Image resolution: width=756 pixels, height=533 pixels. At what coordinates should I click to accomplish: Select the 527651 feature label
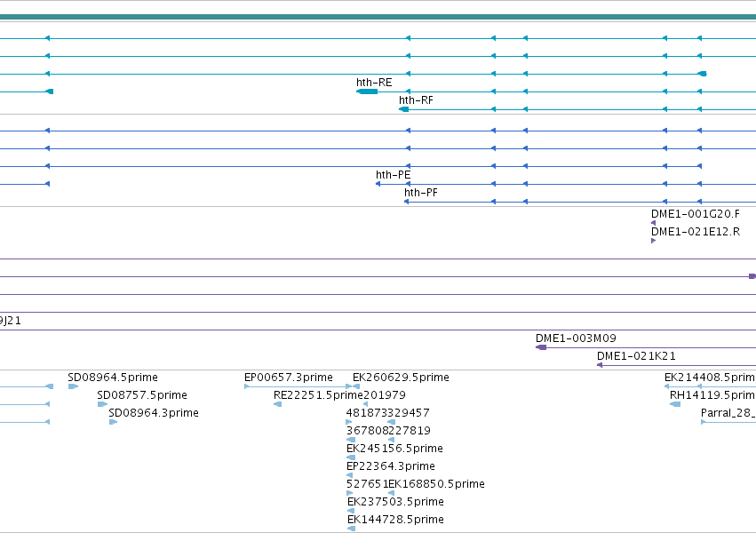tap(368, 484)
